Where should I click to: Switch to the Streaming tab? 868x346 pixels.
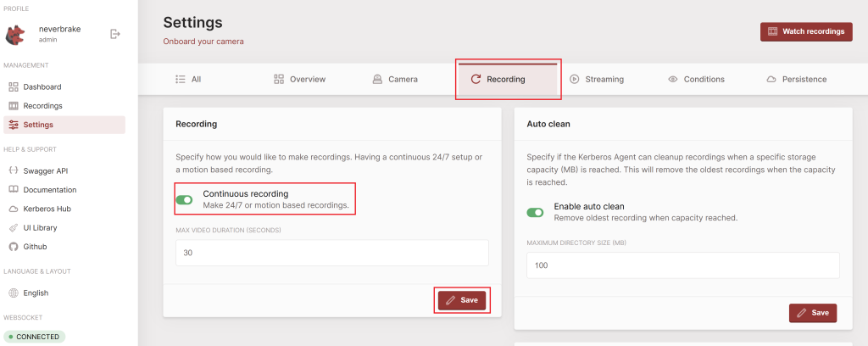[x=597, y=79]
